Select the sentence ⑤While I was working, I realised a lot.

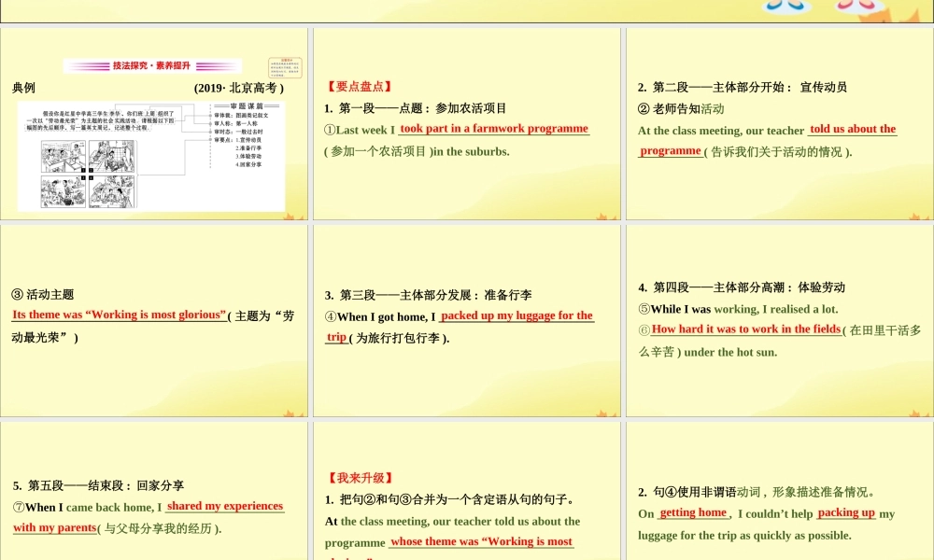tap(738, 310)
